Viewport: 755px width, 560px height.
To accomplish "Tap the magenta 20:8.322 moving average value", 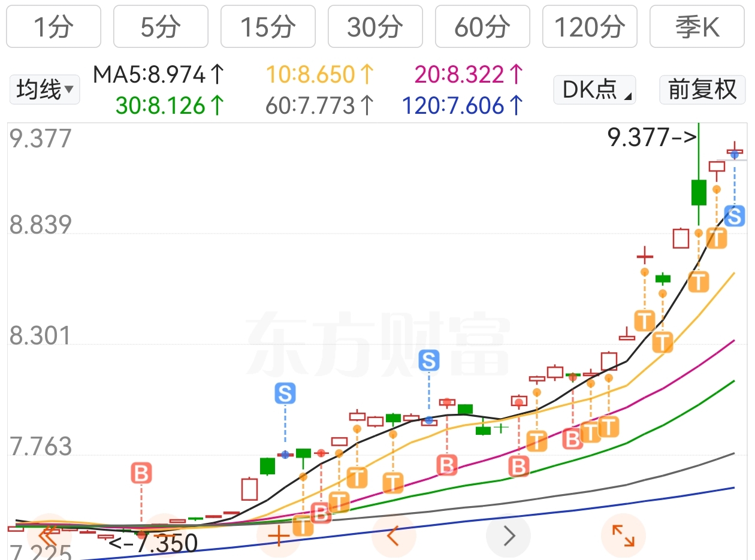I will click(470, 75).
